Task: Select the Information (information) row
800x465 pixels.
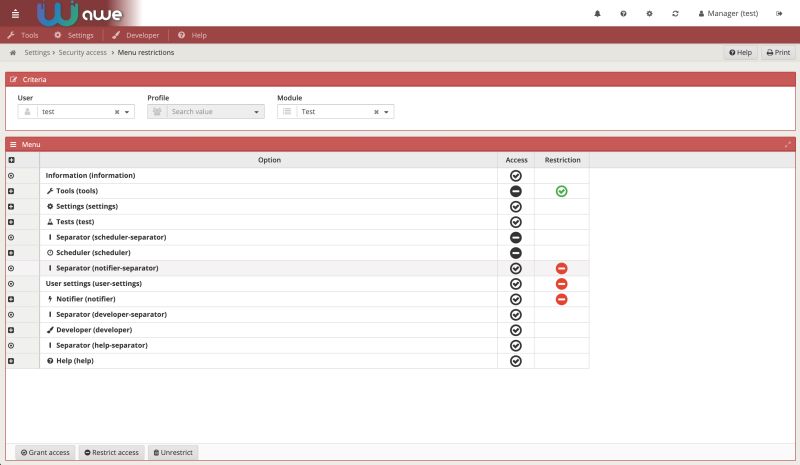Action: pos(297,176)
